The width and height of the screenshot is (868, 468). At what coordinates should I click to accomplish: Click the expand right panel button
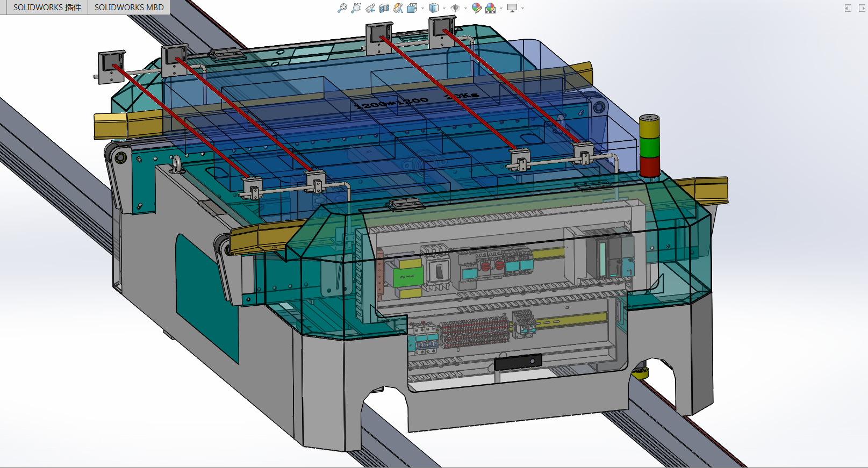pyautogui.click(x=862, y=8)
